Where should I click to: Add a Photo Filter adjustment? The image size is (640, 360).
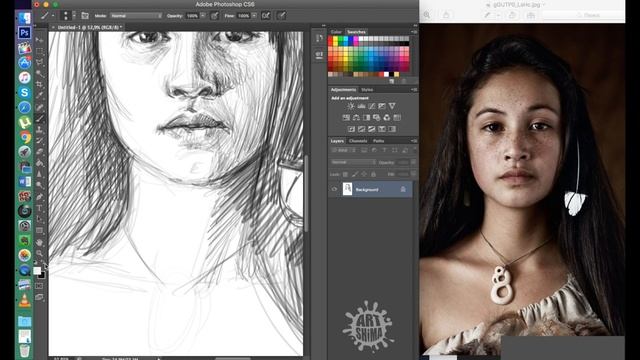[x=376, y=118]
